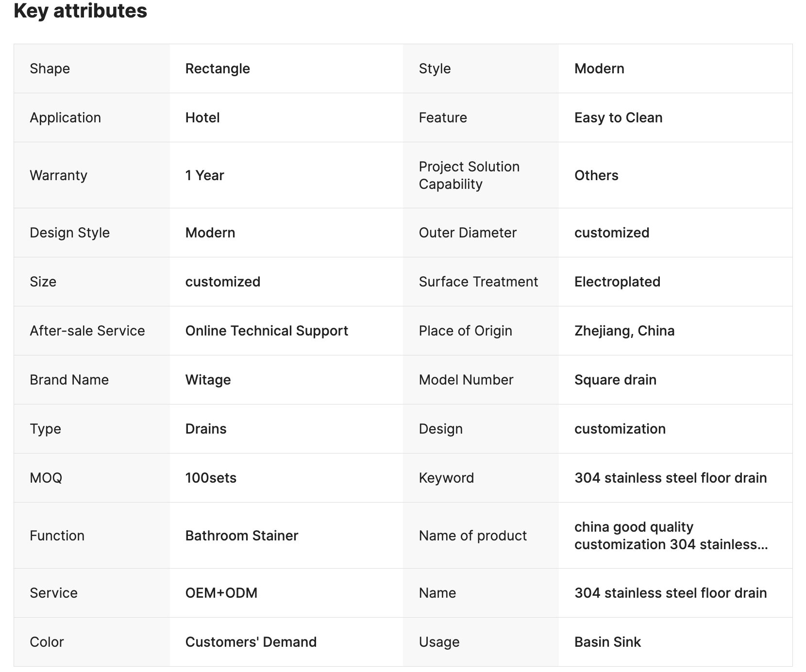Image resolution: width=806 pixels, height=672 pixels.
Task: Click the Customers' Demand color value
Action: [251, 642]
